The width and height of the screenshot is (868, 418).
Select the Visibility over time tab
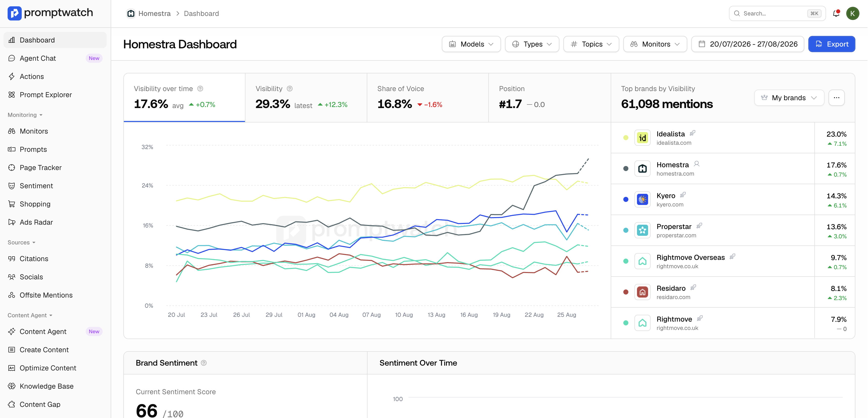[184, 98]
